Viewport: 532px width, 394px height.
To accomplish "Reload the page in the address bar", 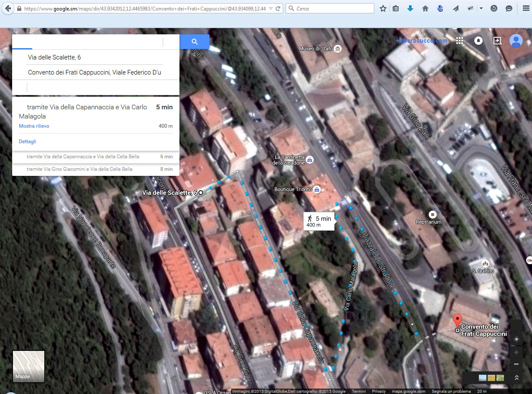I will click(278, 8).
